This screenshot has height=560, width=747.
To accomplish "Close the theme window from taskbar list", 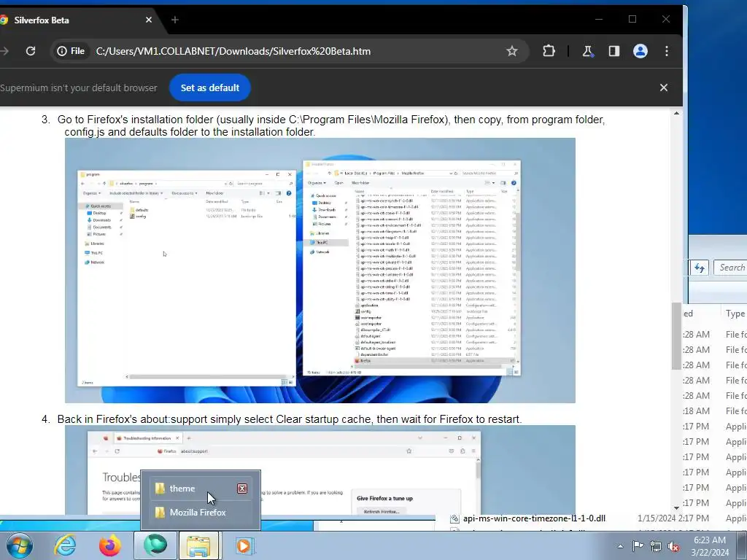I will (x=242, y=488).
